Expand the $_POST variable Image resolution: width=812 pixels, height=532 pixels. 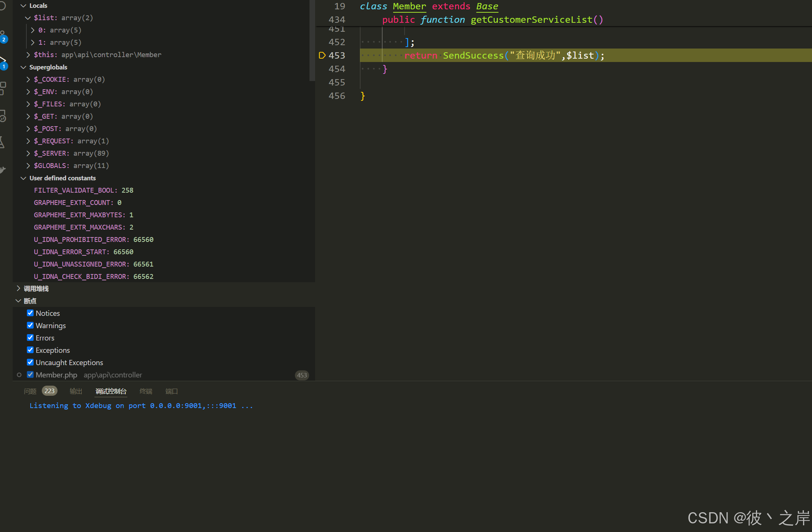[28, 129]
